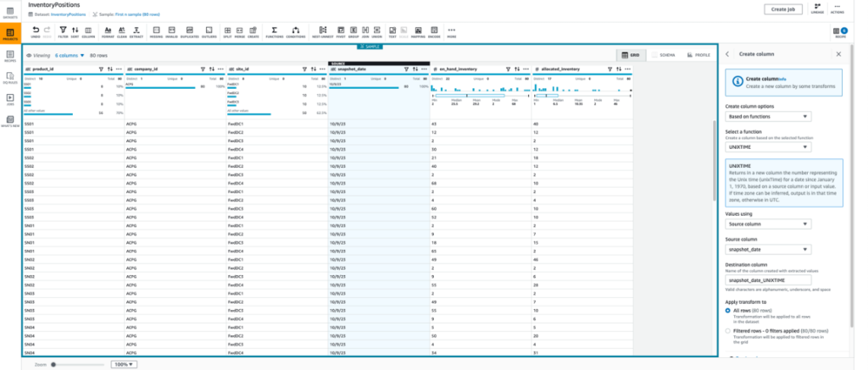Open the Values using dropdown
The height and width of the screenshot is (370, 868).
[768, 224]
